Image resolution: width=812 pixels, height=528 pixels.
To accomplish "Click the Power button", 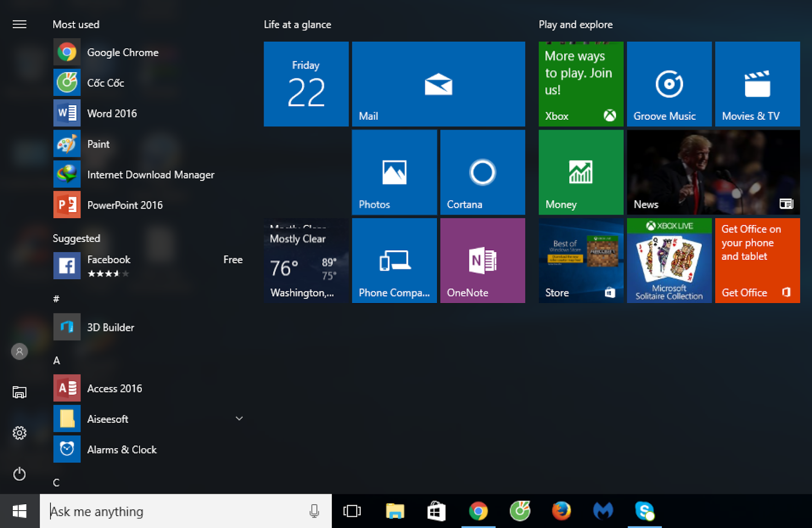I will click(19, 474).
